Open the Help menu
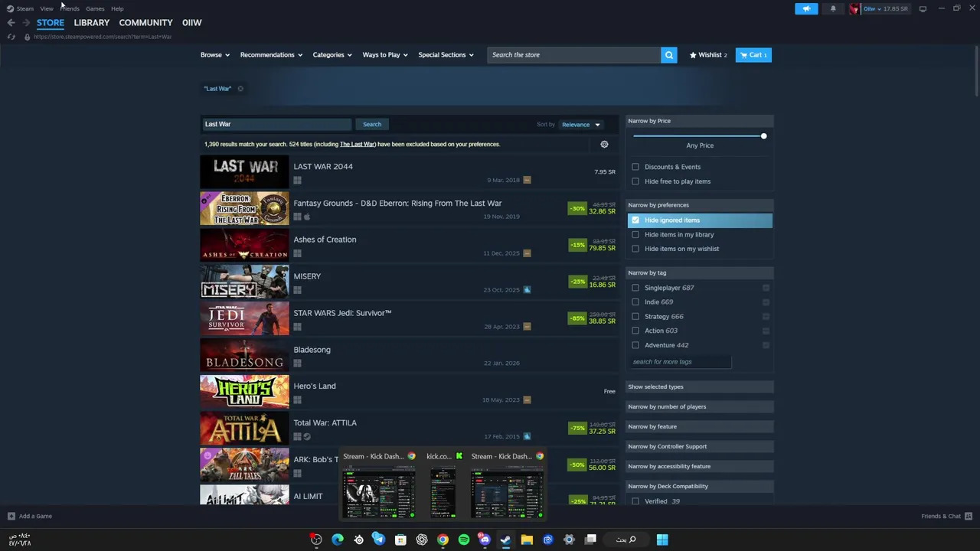 117,8
